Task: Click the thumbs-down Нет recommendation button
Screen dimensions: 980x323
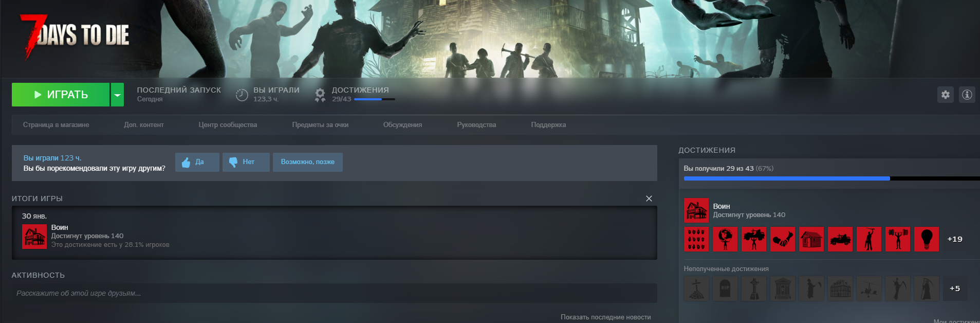Action: pos(246,162)
